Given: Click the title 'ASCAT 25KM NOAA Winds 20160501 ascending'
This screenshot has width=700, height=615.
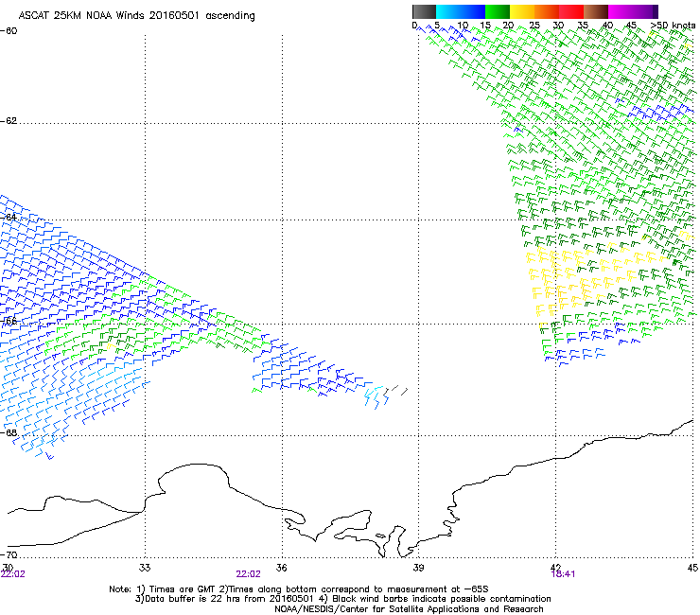Looking at the screenshot, I should [x=136, y=16].
